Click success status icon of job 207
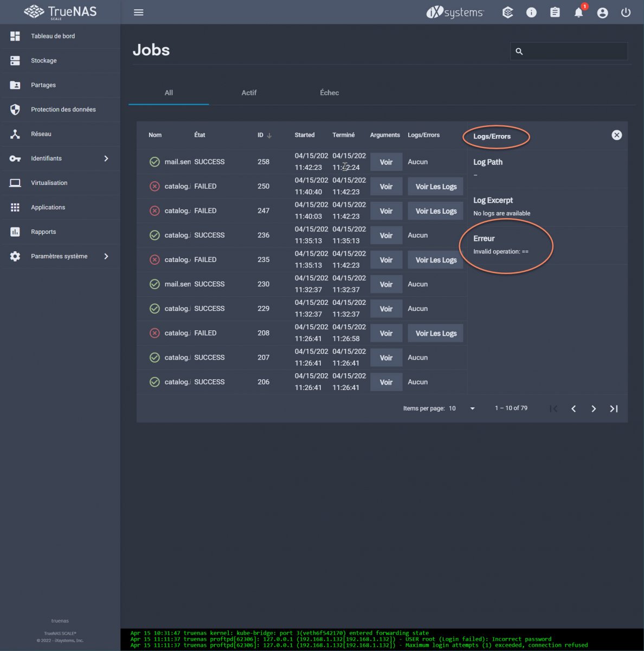Image resolution: width=644 pixels, height=651 pixels. point(154,357)
